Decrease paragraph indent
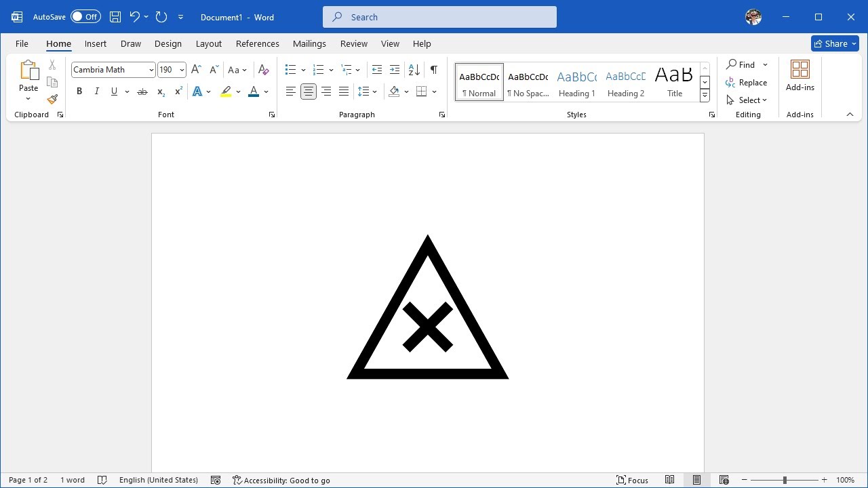This screenshot has height=488, width=868. click(x=377, y=70)
